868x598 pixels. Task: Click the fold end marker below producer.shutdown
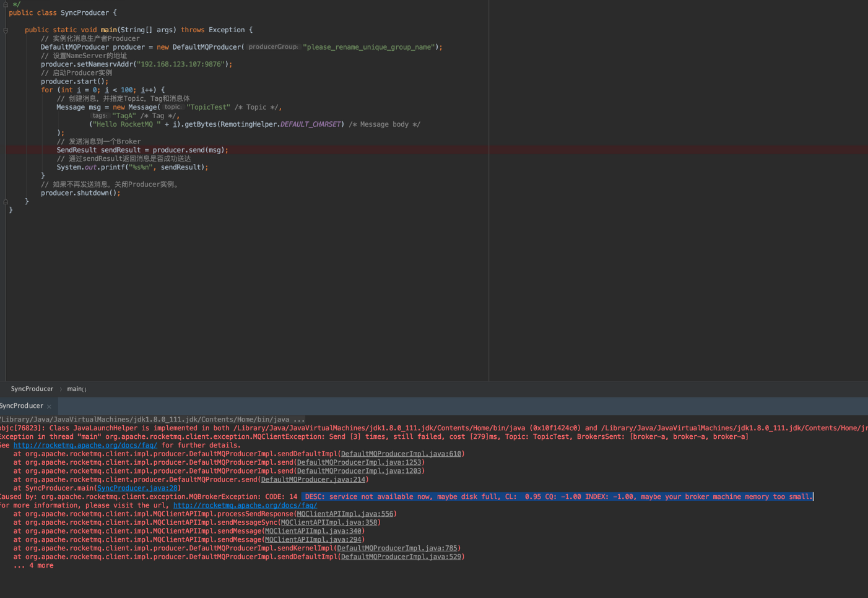(6, 202)
